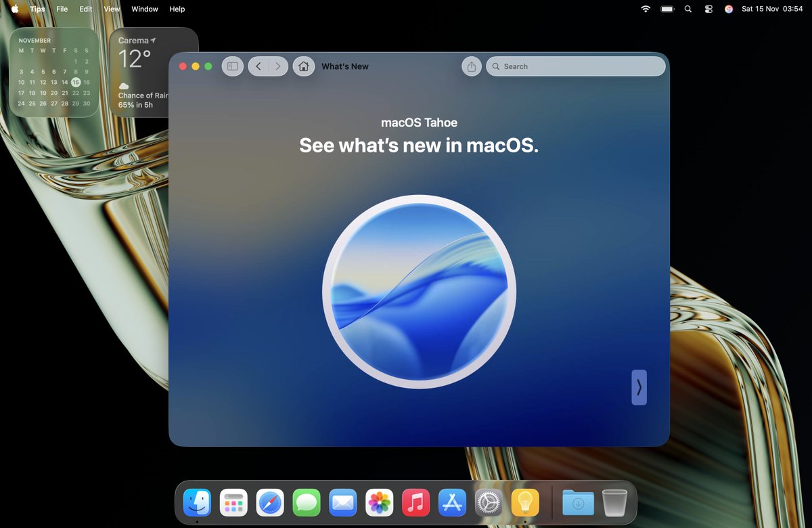The width and height of the screenshot is (812, 528).
Task: Open the Tips home page icon
Action: [304, 66]
